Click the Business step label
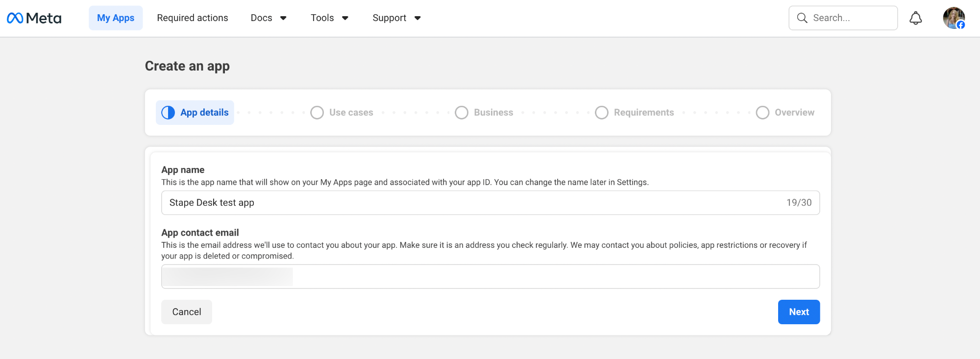 (x=493, y=113)
